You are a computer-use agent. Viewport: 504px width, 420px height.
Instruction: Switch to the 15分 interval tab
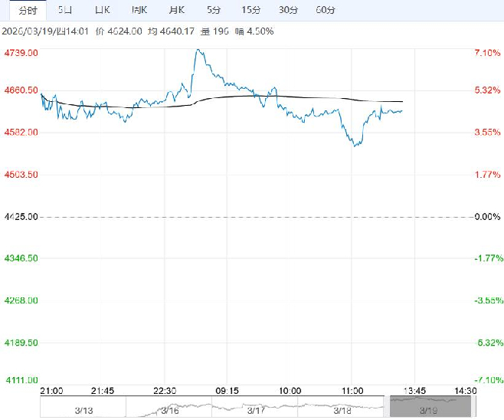[250, 10]
